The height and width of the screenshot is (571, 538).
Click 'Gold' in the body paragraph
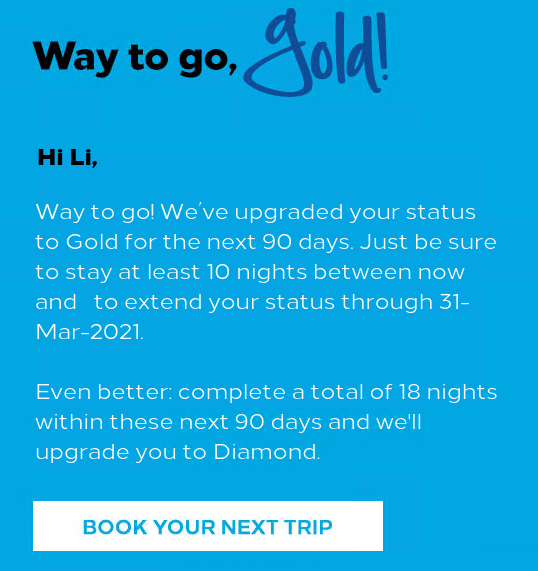(92, 241)
